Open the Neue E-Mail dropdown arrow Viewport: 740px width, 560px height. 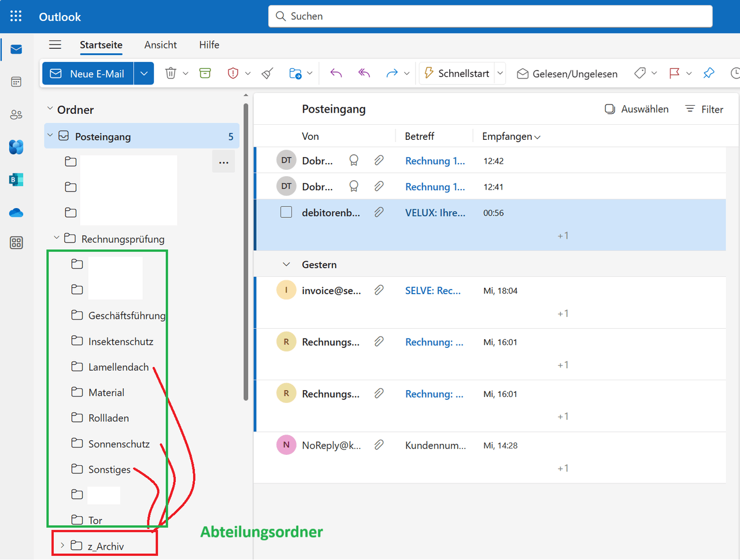pyautogui.click(x=144, y=73)
